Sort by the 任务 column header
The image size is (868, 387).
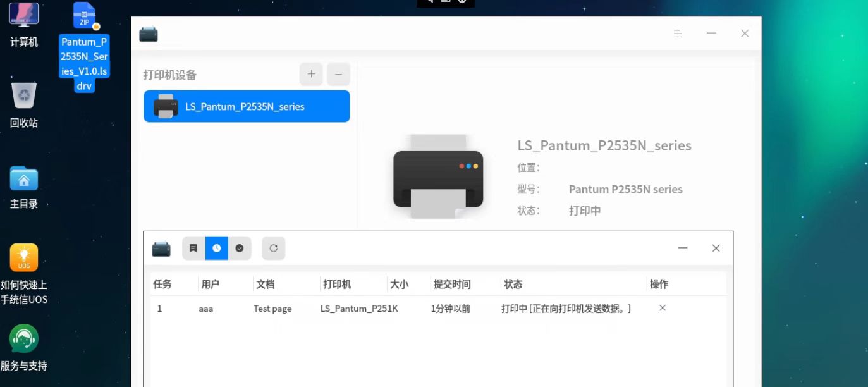coord(162,285)
